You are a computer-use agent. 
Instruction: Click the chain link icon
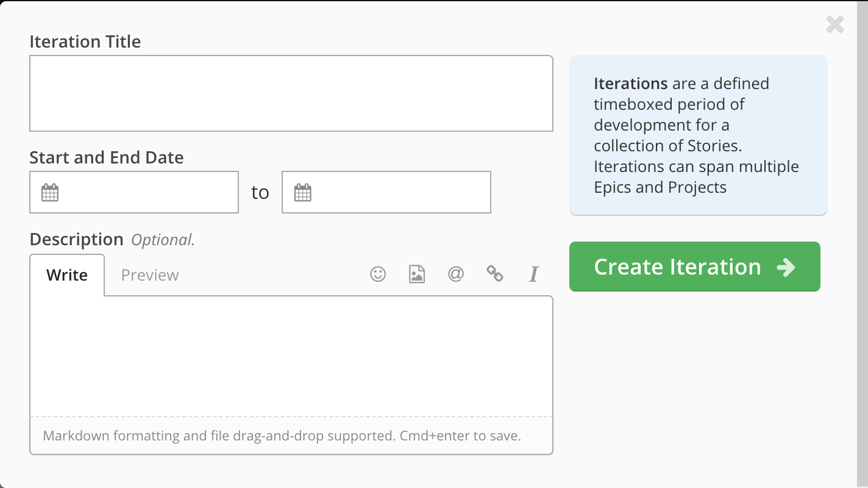(x=495, y=274)
